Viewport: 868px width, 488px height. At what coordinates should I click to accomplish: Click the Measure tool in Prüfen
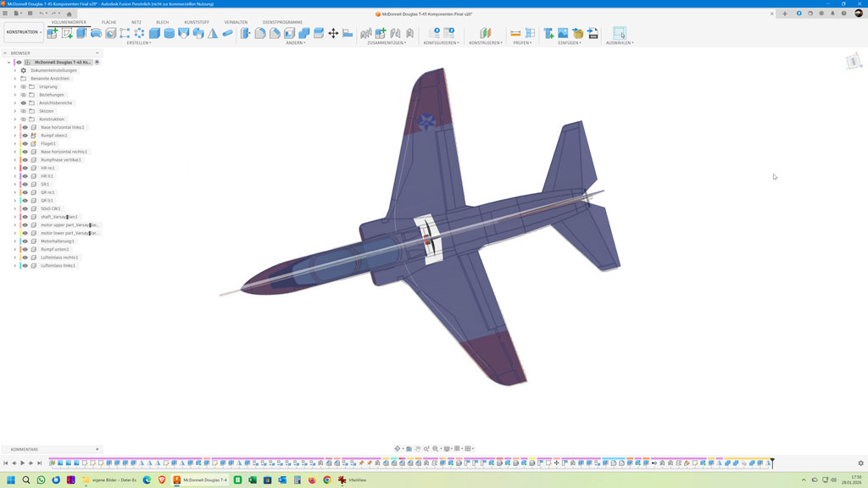click(x=515, y=33)
